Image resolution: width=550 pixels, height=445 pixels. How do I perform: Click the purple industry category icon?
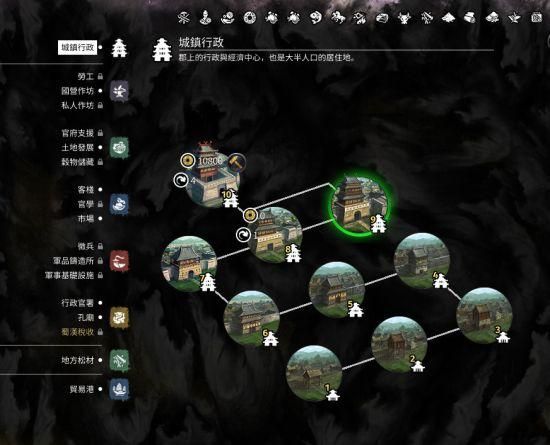(x=119, y=91)
